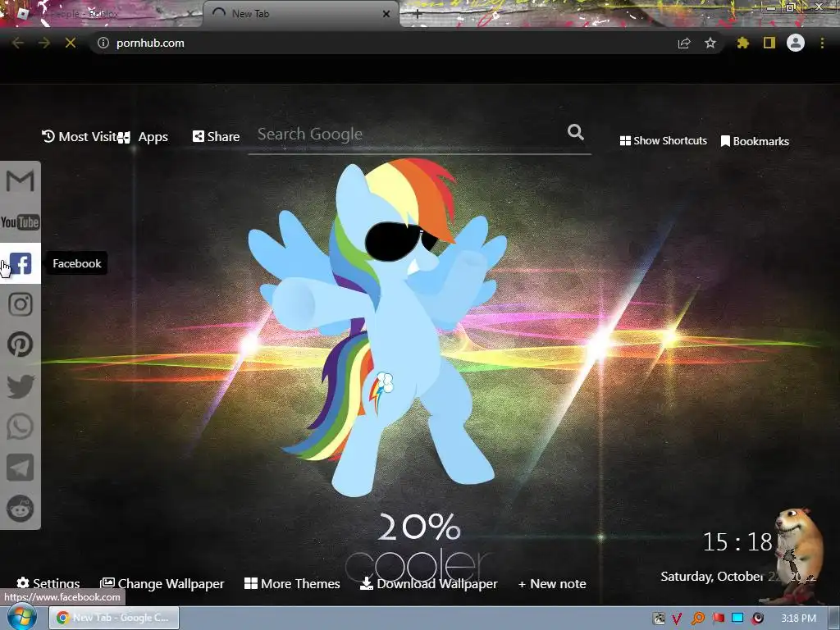The height and width of the screenshot is (630, 840).
Task: Click the share this page icon
Action: [x=684, y=43]
